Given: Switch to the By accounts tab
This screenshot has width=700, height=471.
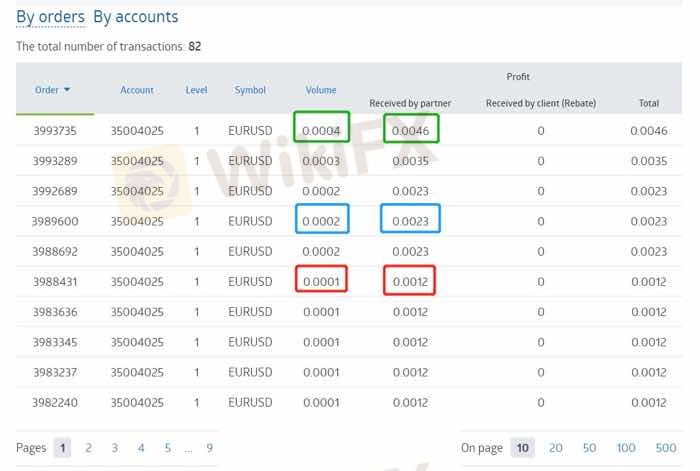Looking at the screenshot, I should point(136,17).
